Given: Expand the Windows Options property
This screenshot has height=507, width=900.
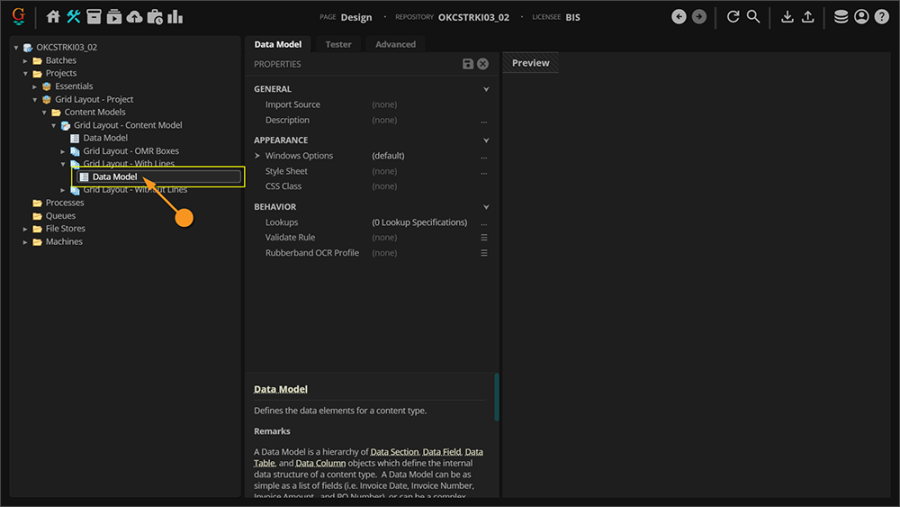Looking at the screenshot, I should (x=257, y=156).
